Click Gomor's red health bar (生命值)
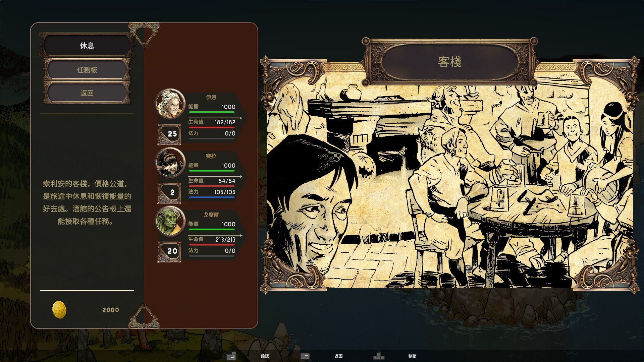The width and height of the screenshot is (644, 362). click(211, 245)
